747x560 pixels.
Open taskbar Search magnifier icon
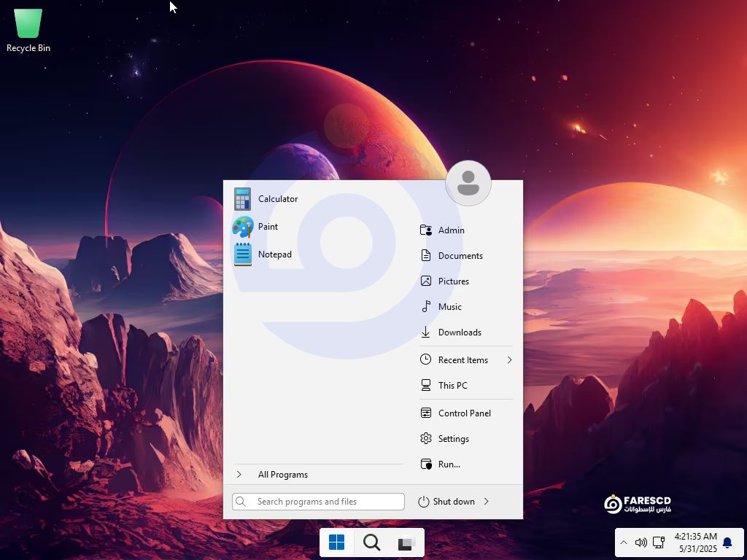coord(371,542)
